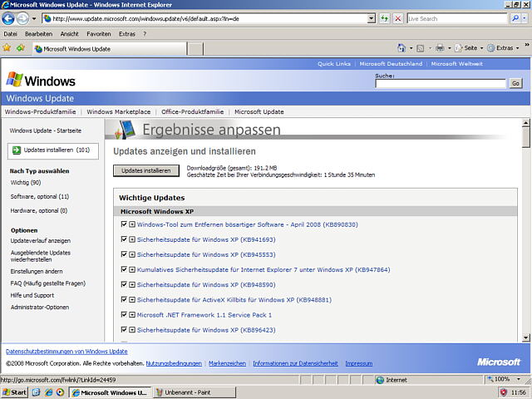Click the browser Back arrow button

(x=8, y=18)
